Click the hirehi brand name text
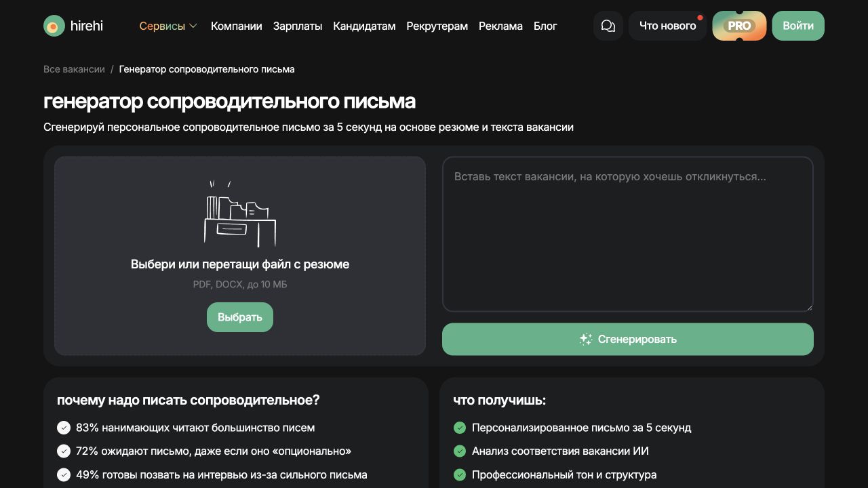The width and height of the screenshot is (868, 488). tap(87, 26)
